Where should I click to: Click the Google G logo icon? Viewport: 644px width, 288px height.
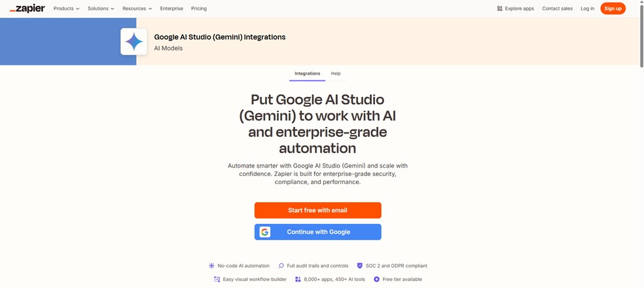(265, 232)
